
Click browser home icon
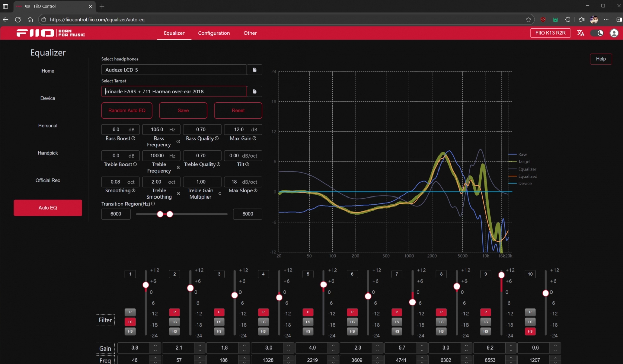point(30,20)
